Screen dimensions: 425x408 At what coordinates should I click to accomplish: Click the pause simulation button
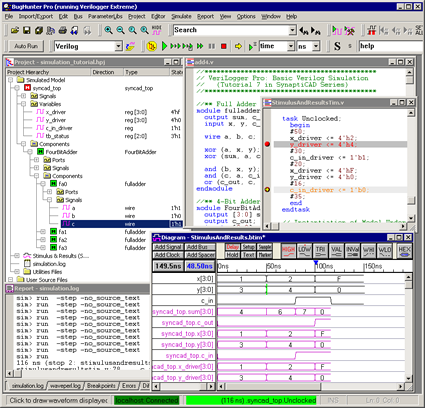pos(212,46)
